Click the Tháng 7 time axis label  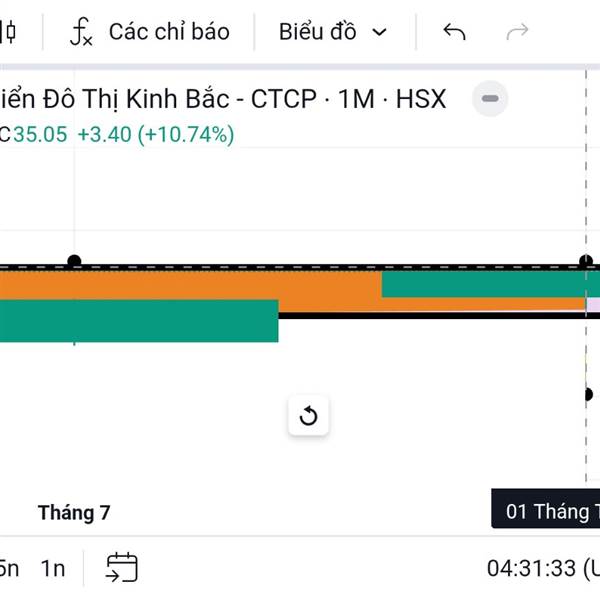tap(74, 512)
